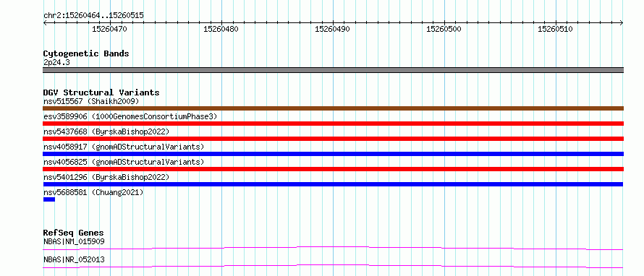Select the blue nsv5401296 variant bar

[333, 184]
